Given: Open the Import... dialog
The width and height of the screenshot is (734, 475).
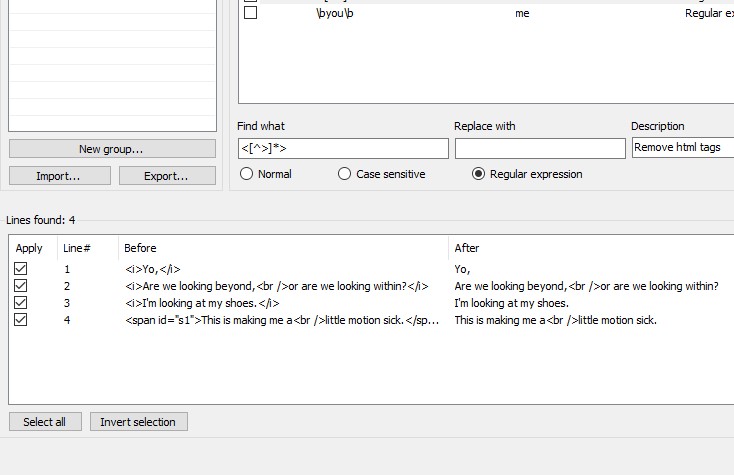Looking at the screenshot, I should (59, 176).
